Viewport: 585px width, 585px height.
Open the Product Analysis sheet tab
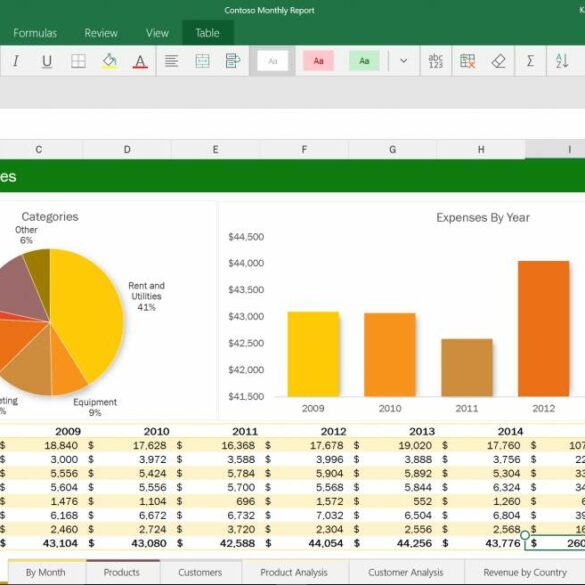pyautogui.click(x=294, y=572)
